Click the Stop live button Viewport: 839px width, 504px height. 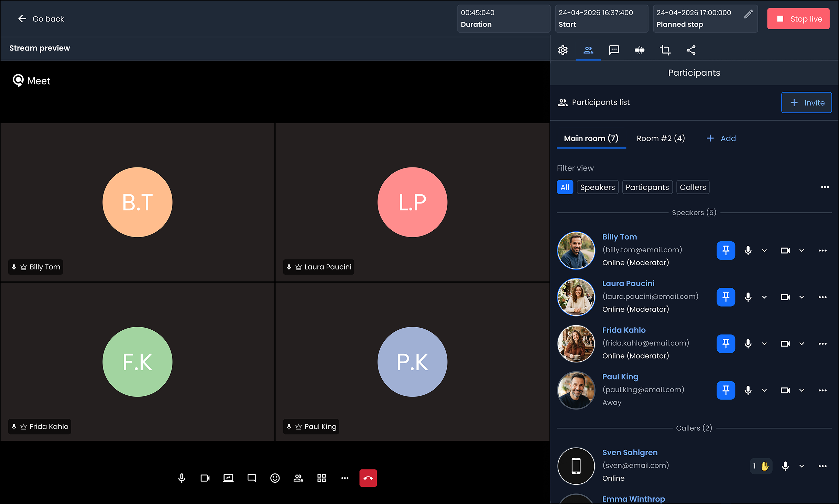[x=798, y=19]
